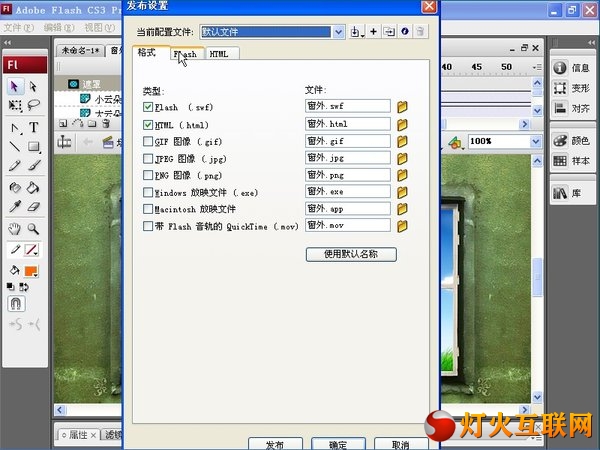
Task: Enable GIF 图像 (.gif) checkbox
Action: pyautogui.click(x=148, y=142)
